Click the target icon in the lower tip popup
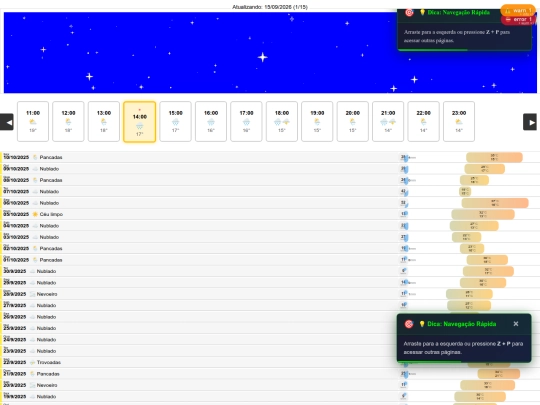The width and height of the screenshot is (540, 405). pos(409,324)
